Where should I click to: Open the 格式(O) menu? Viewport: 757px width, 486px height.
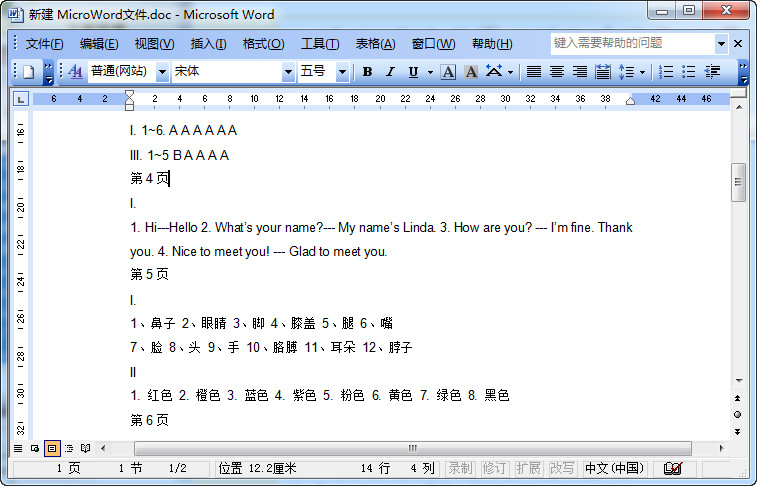(263, 44)
